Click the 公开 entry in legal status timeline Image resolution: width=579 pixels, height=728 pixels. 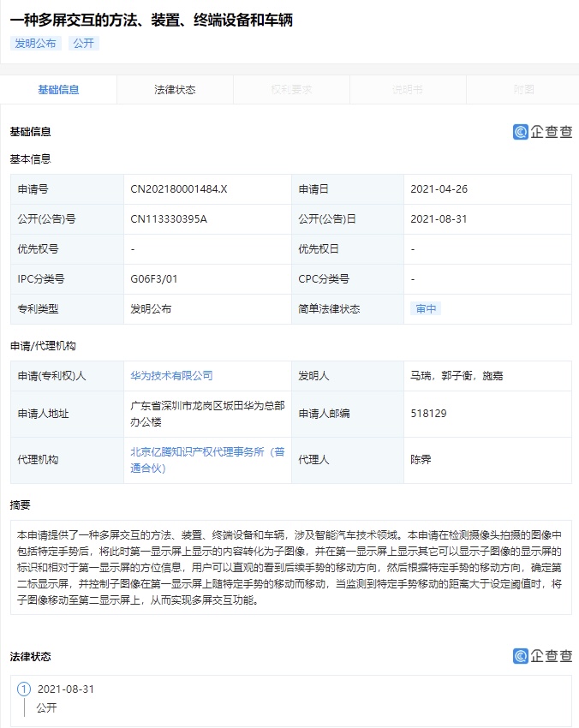[x=47, y=708]
